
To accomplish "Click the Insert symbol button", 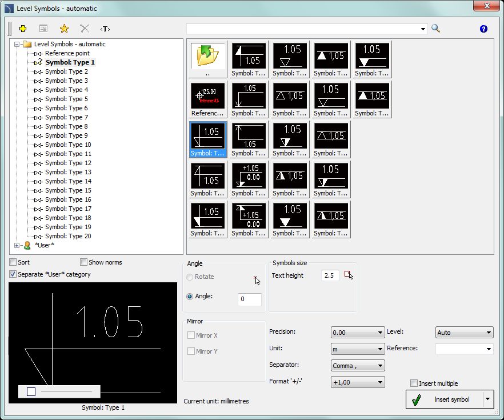I will coord(443,399).
